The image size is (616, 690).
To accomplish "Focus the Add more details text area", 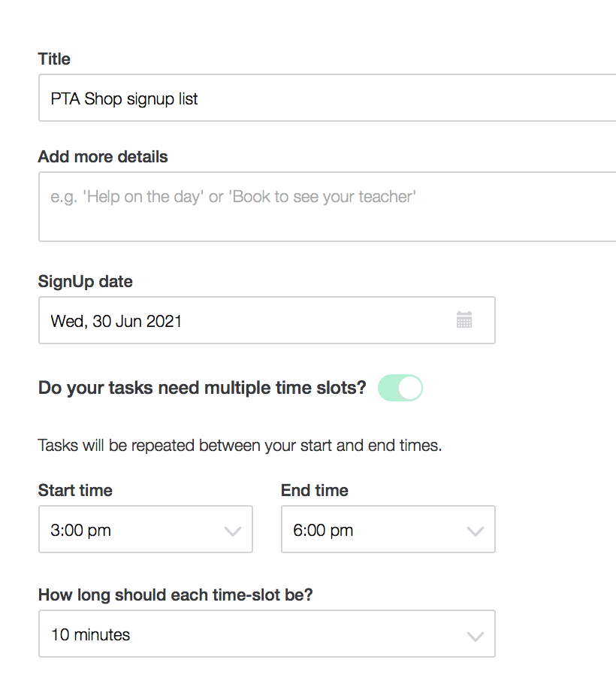I will 327,207.
